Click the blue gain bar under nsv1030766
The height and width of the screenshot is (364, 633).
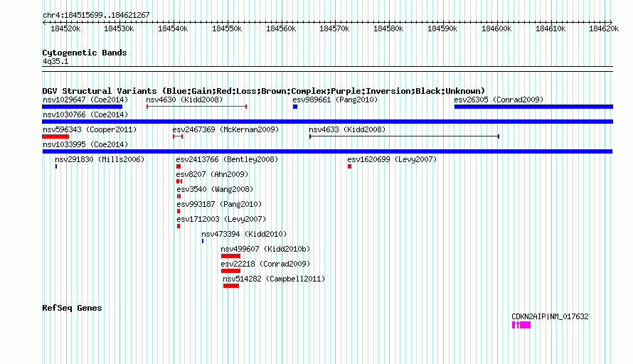point(327,122)
